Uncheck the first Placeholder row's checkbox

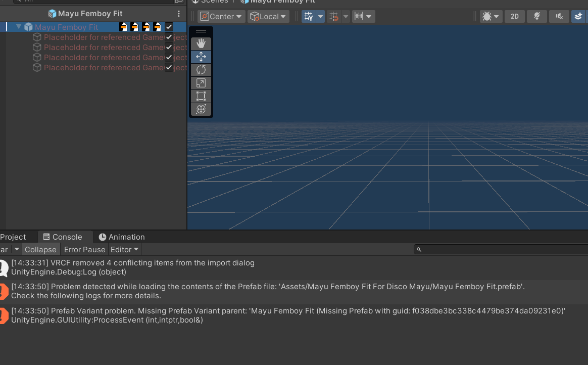pos(169,37)
